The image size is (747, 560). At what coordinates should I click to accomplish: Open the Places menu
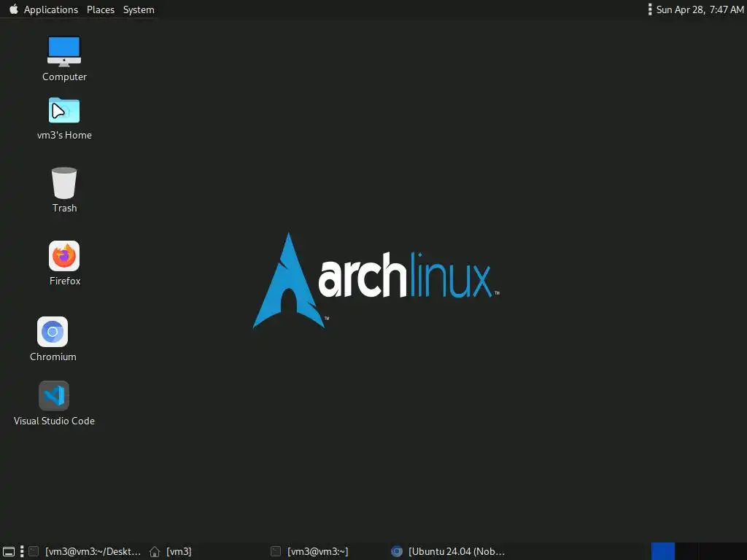[101, 9]
